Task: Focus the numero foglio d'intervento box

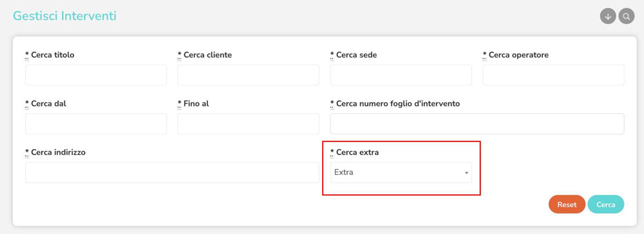Action: [x=477, y=124]
